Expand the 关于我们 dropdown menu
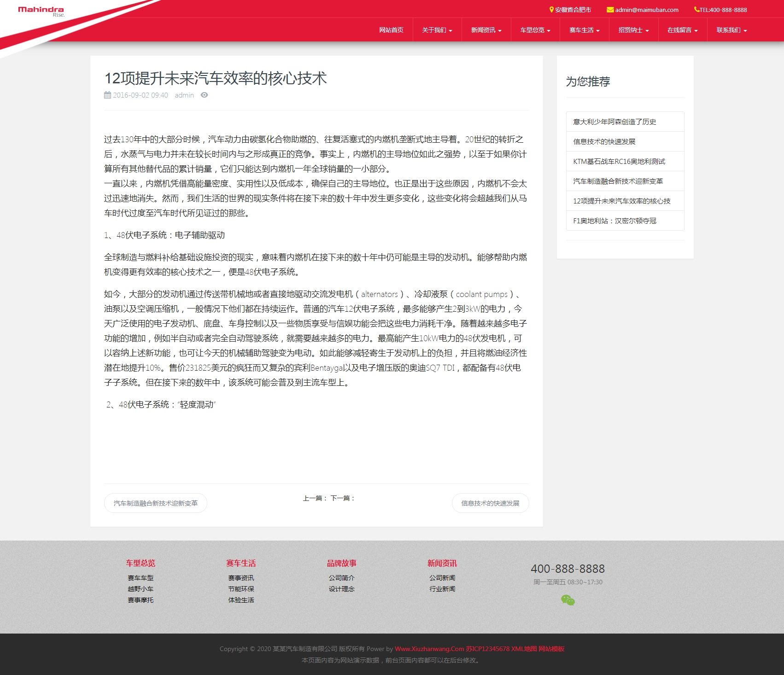This screenshot has height=675, width=784. (437, 30)
